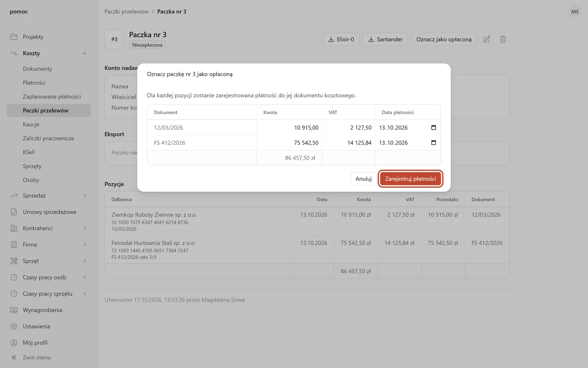588x368 pixels.
Task: Collapse the Koszty section chevron
Action: 85,53
